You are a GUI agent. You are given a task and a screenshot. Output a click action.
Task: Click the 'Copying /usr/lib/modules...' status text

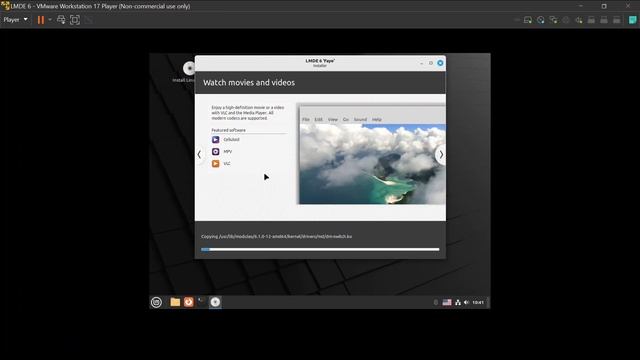[276, 236]
